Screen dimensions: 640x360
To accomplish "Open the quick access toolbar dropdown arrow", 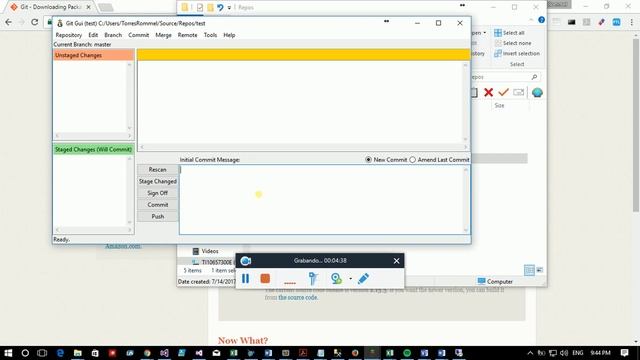I will tap(229, 8).
